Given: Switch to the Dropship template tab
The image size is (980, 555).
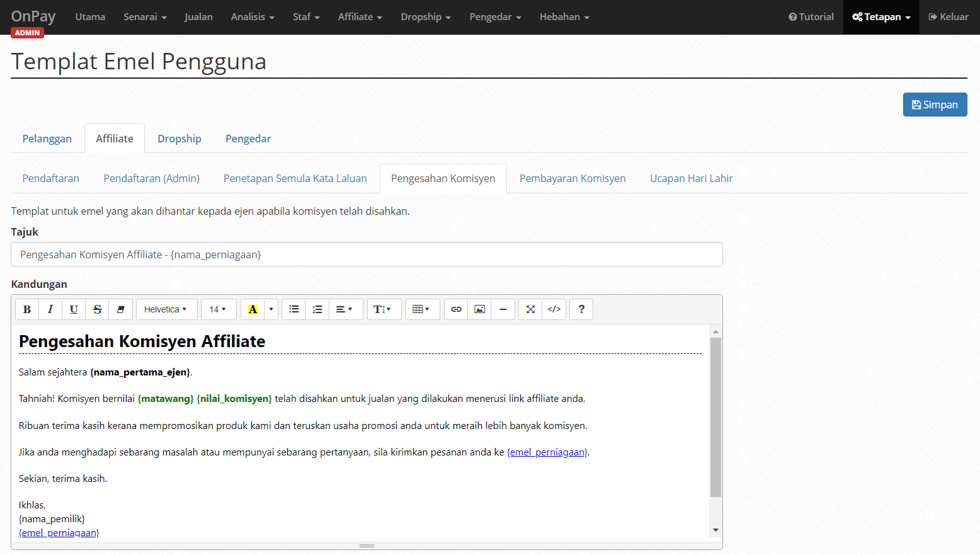Looking at the screenshot, I should [179, 139].
